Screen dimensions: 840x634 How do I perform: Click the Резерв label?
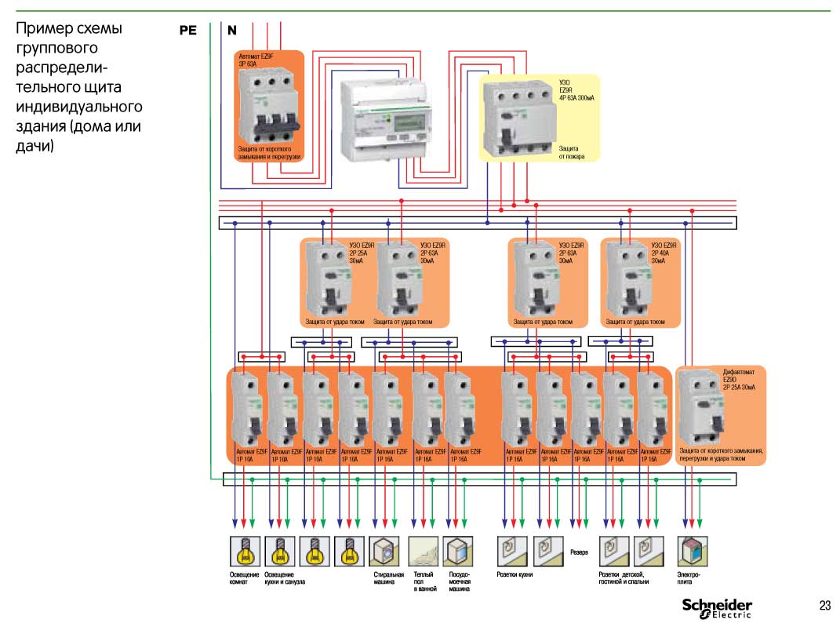point(579,553)
